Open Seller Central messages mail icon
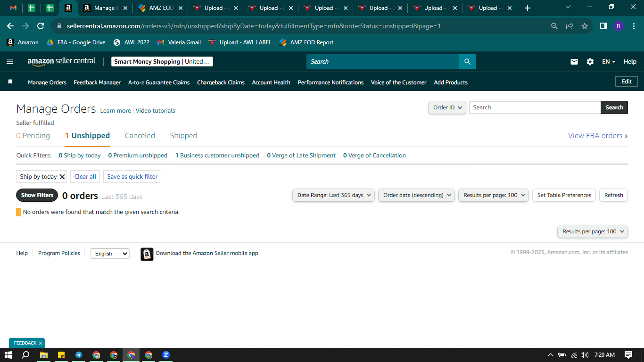 pos(574,62)
